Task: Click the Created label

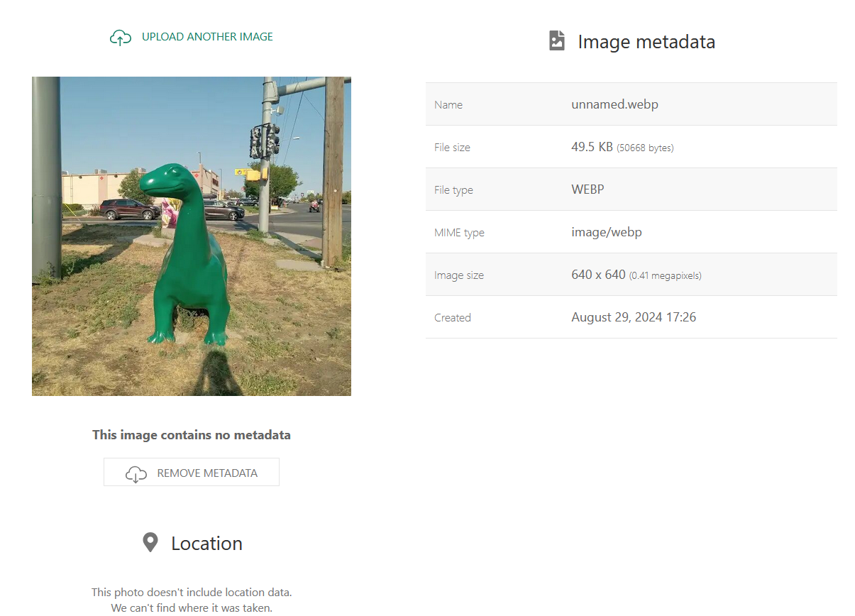Action: click(x=453, y=318)
